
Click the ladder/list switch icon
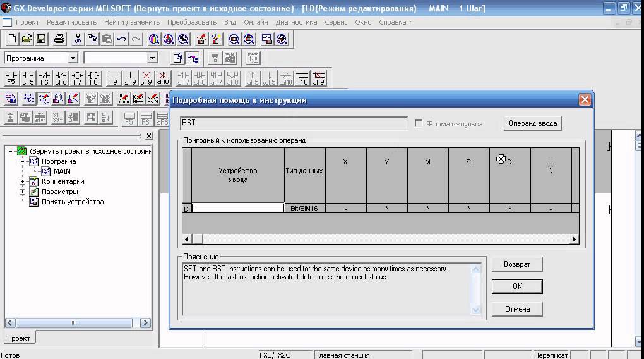pos(11,99)
